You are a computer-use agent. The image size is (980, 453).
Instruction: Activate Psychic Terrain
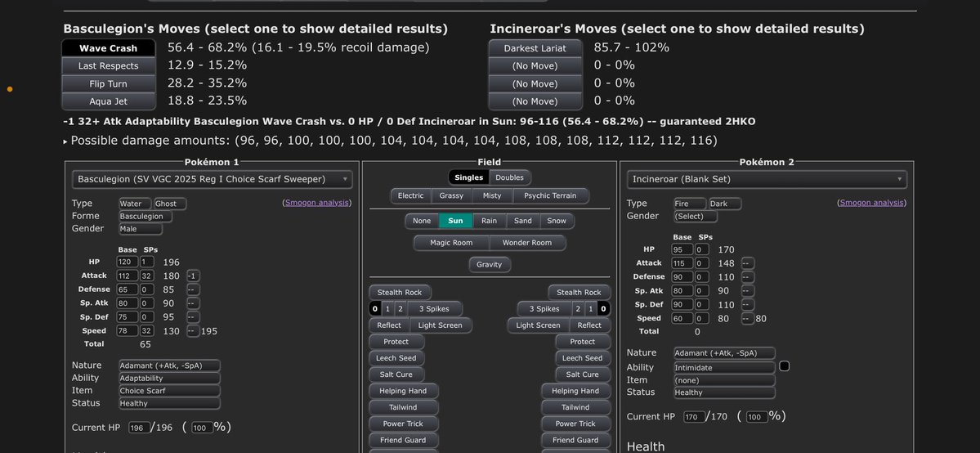551,196
